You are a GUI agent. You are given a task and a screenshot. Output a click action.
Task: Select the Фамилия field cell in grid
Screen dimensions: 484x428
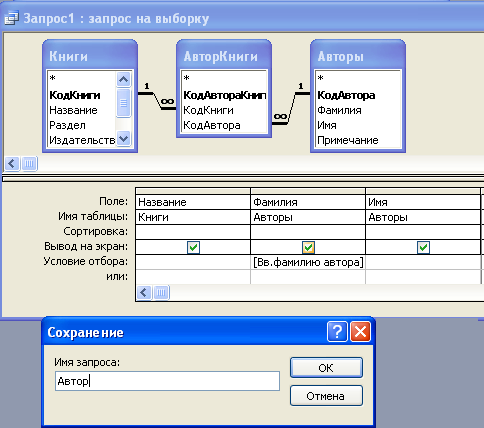(x=308, y=202)
